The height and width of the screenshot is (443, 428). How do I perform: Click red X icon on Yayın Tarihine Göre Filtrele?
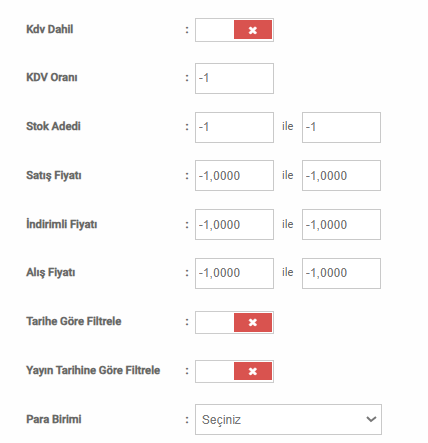pyautogui.click(x=253, y=371)
